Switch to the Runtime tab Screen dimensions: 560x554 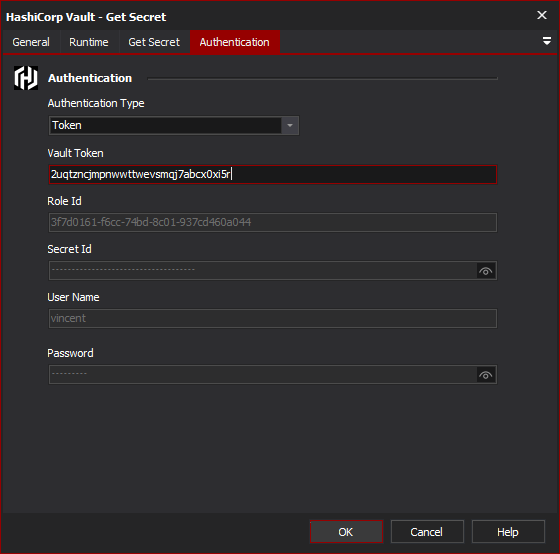pos(89,42)
